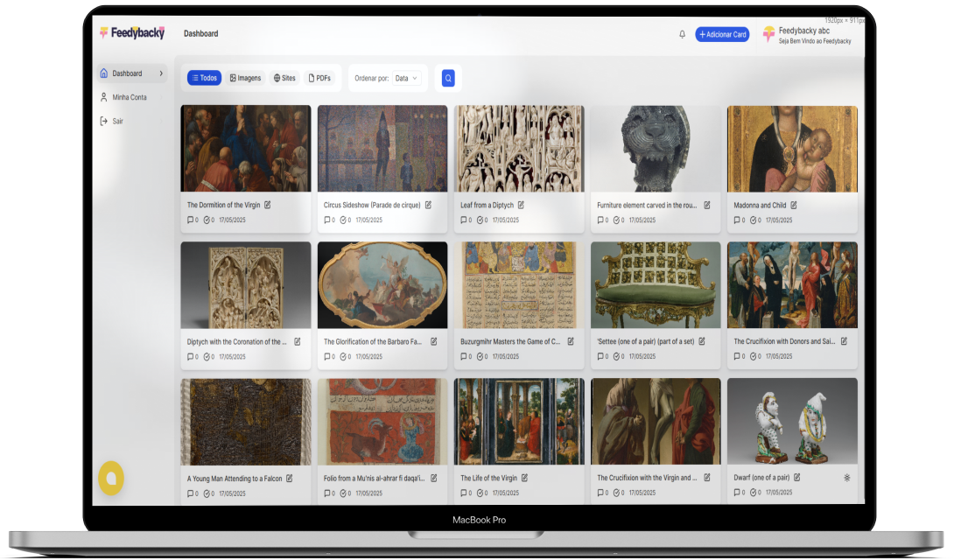
Task: Click the check-circle icon on Leaf from a Diptych
Action: 480,220
